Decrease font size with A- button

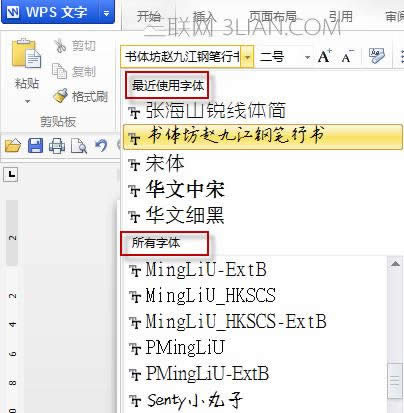coord(347,56)
